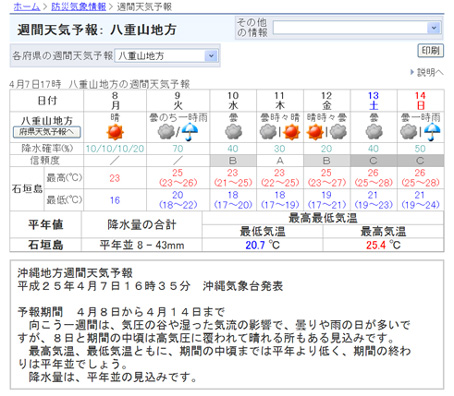Click the cloud icon under the 12th Friday
The width and height of the screenshot is (454, 396).
click(x=338, y=132)
